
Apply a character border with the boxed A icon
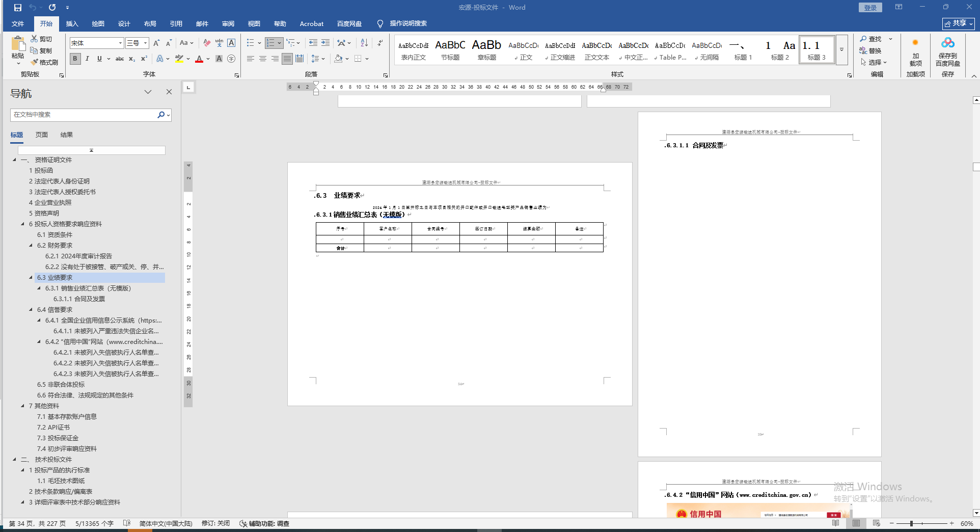(x=231, y=43)
